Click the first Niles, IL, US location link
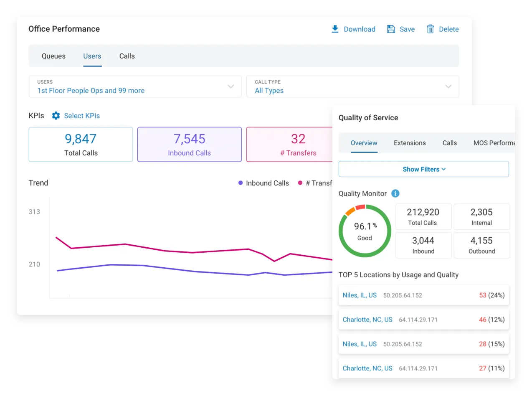This screenshot has height=396, width=532. [x=360, y=295]
